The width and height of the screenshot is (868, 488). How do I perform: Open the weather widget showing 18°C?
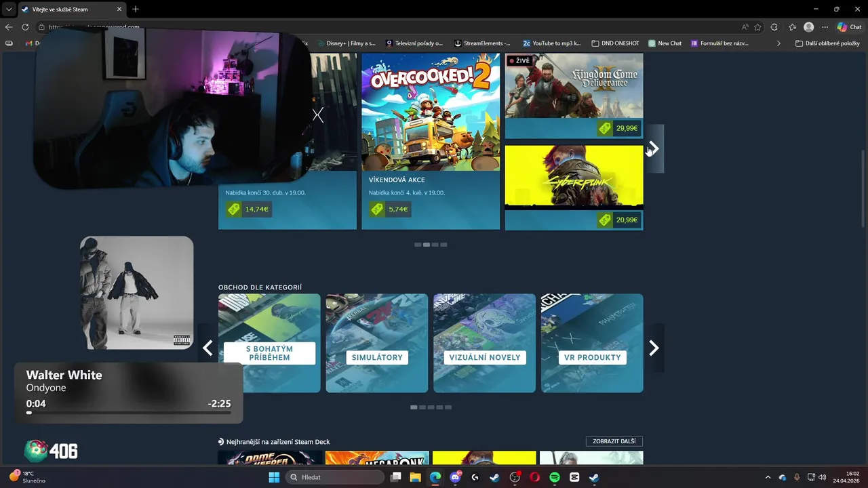[x=27, y=477]
